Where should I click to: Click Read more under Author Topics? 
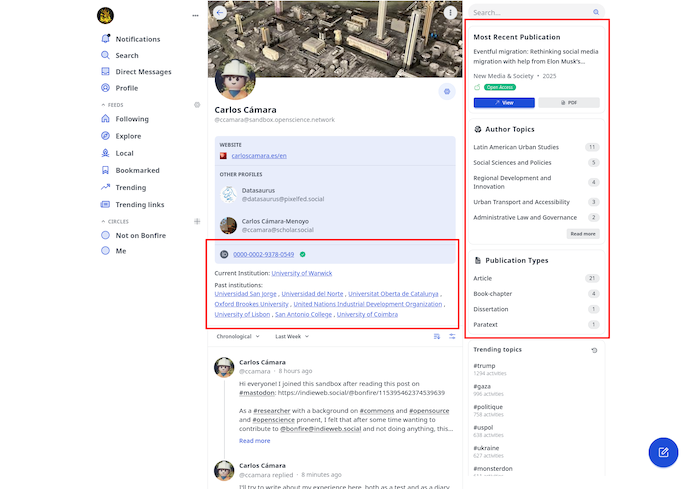[583, 234]
